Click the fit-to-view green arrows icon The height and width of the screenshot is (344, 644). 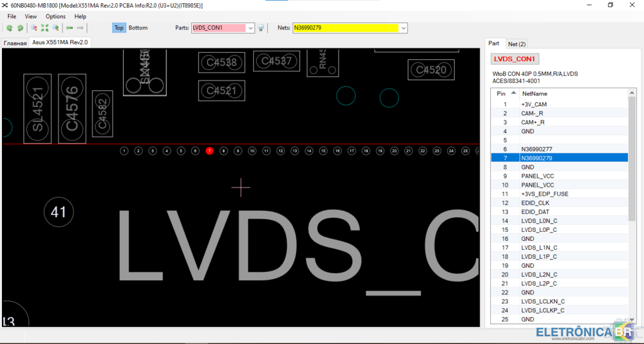[x=44, y=28]
